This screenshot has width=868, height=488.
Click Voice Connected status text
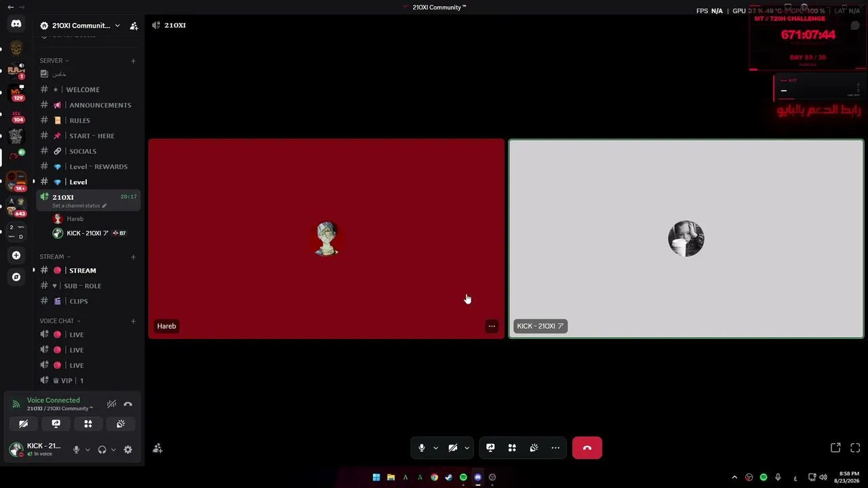tap(54, 401)
